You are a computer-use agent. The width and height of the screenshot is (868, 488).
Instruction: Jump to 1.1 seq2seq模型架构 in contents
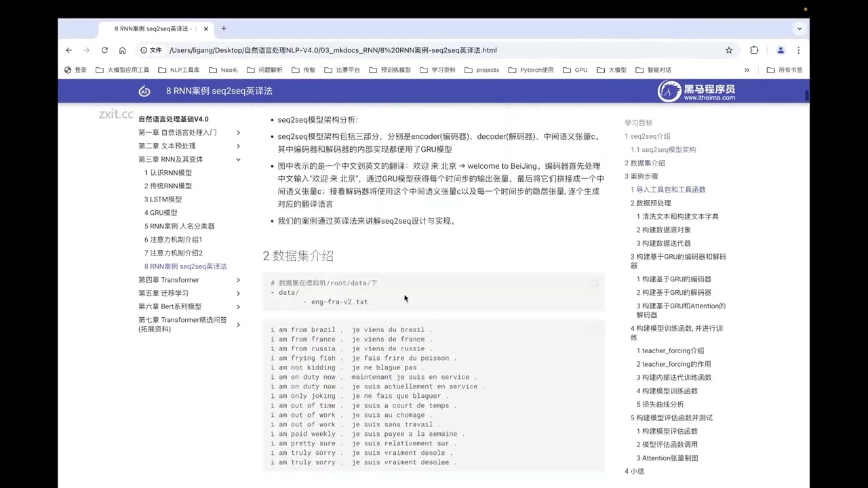(x=663, y=150)
